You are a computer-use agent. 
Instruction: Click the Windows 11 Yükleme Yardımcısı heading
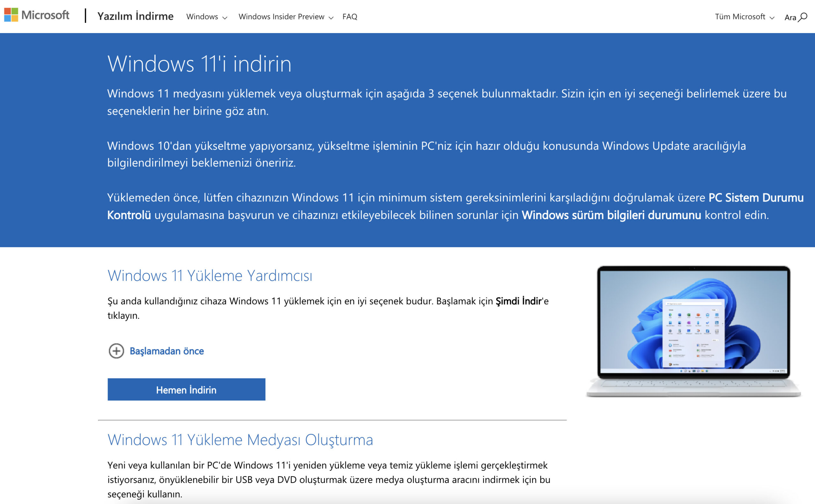coord(211,275)
